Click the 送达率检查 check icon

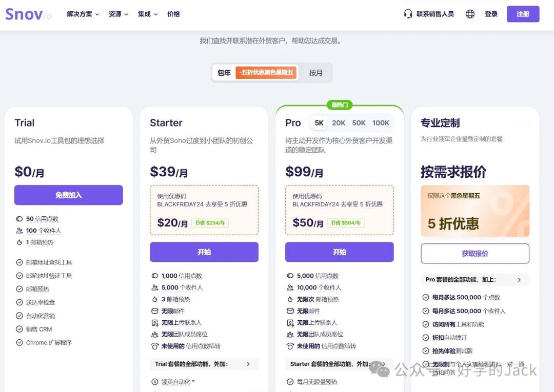coord(19,302)
